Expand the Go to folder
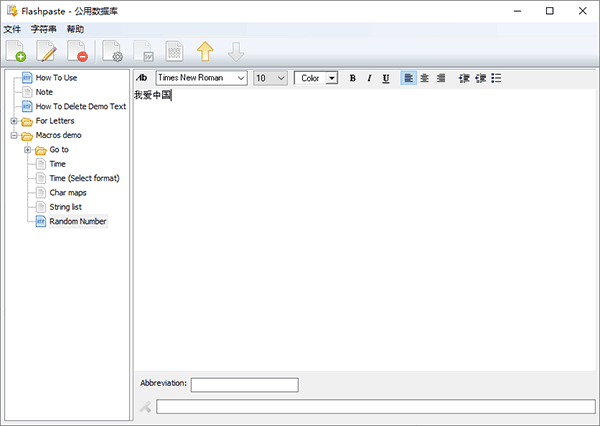The width and height of the screenshot is (600, 426). (x=28, y=150)
